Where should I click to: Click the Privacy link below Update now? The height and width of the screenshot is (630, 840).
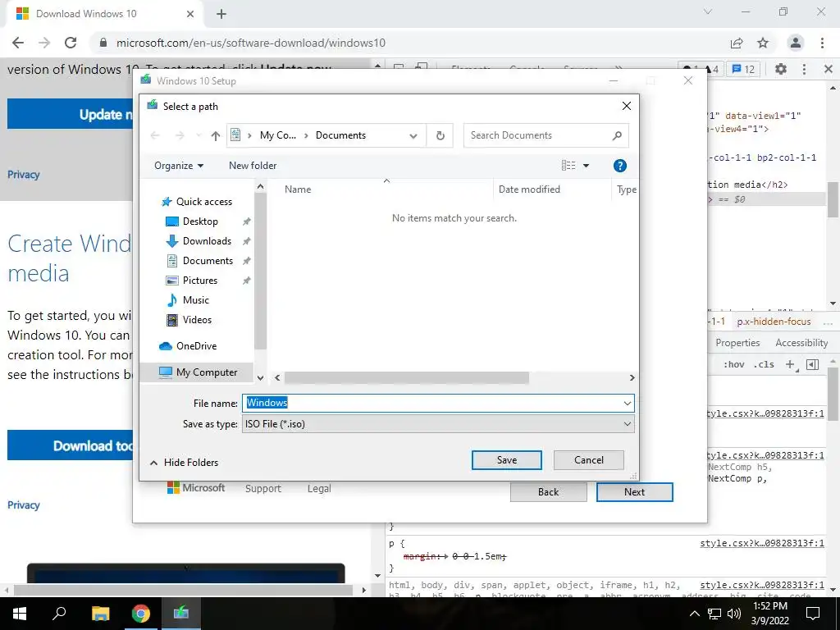24,175
